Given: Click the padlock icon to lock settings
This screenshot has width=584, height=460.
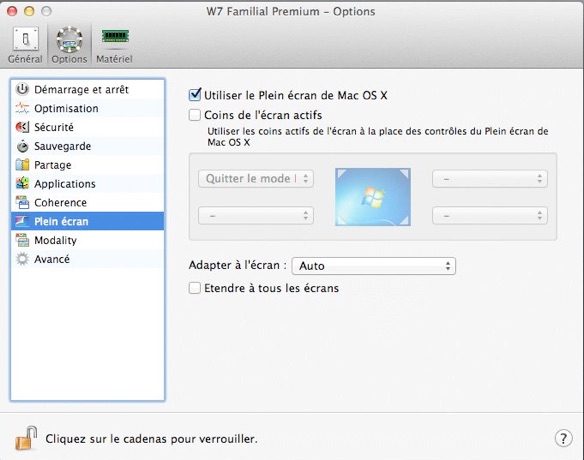Looking at the screenshot, I should (x=26, y=438).
